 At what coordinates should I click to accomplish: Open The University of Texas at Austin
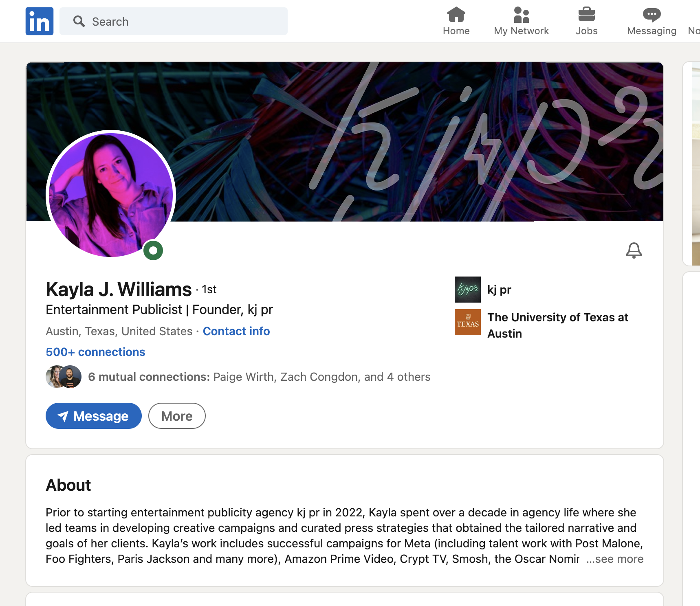pos(558,325)
